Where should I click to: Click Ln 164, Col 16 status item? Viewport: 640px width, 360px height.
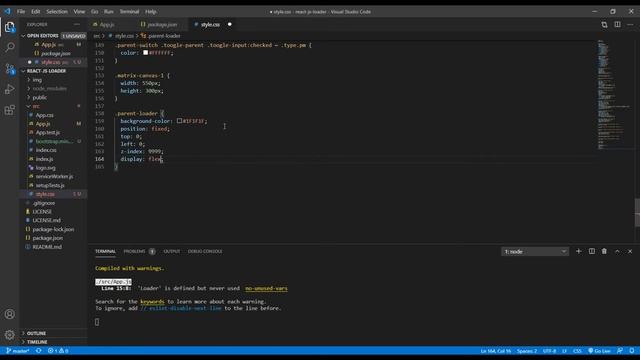496,351
